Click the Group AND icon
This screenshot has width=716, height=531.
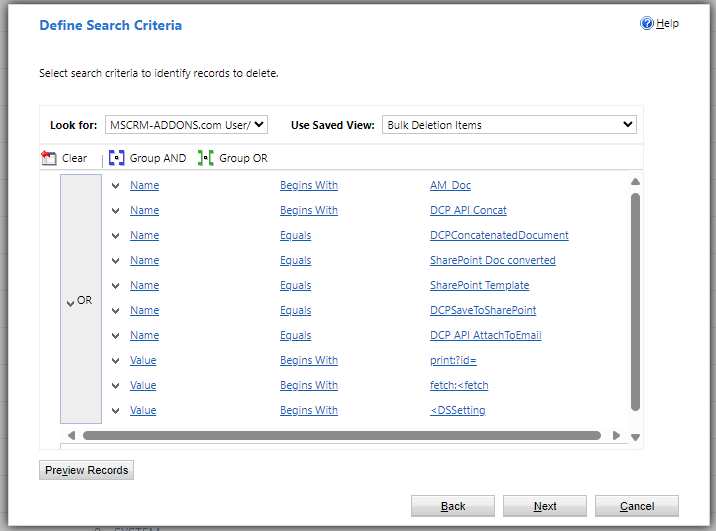[x=116, y=158]
